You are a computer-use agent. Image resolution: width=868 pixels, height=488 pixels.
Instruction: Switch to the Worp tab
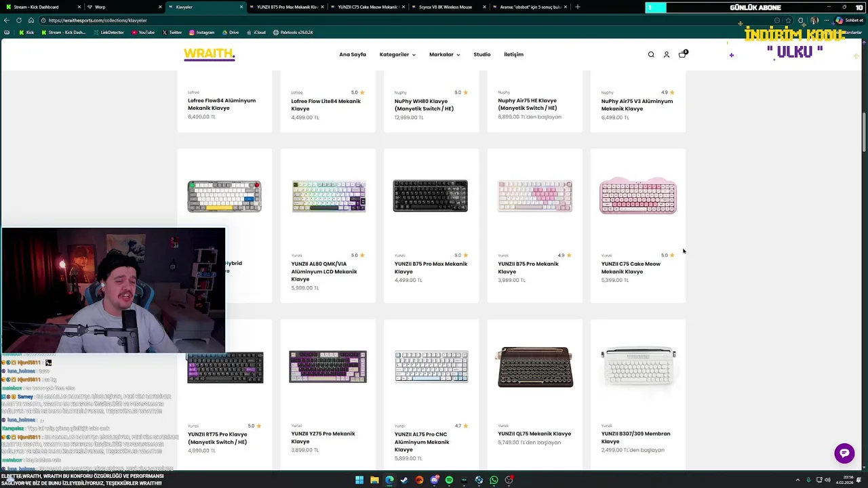click(123, 7)
